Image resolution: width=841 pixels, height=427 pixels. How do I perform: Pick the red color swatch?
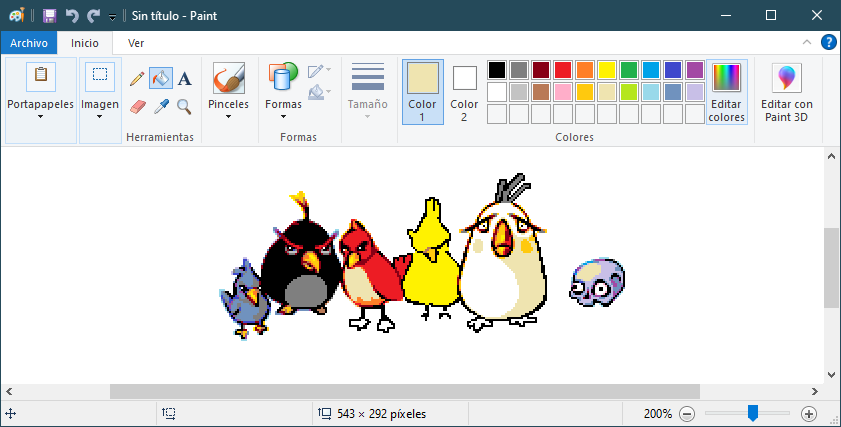(563, 70)
